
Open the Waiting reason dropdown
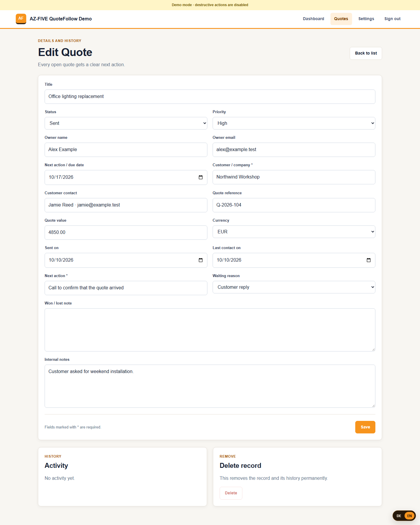point(294,287)
